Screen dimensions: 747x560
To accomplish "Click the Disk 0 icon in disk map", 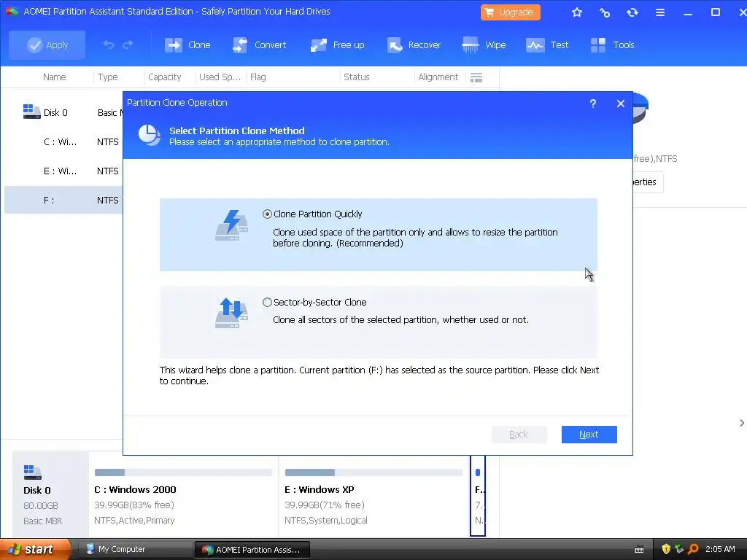I will click(x=32, y=472).
